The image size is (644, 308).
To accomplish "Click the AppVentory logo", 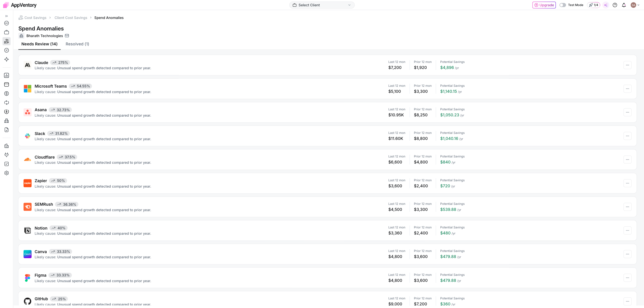I will click(x=20, y=5).
